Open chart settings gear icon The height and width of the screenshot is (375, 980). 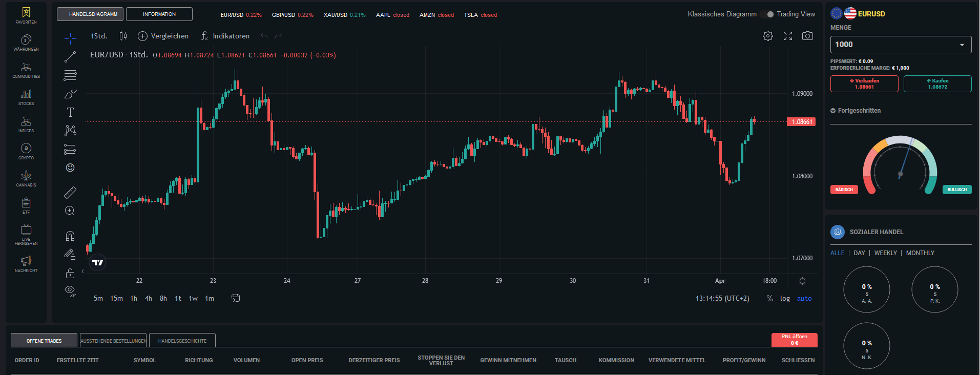point(767,36)
